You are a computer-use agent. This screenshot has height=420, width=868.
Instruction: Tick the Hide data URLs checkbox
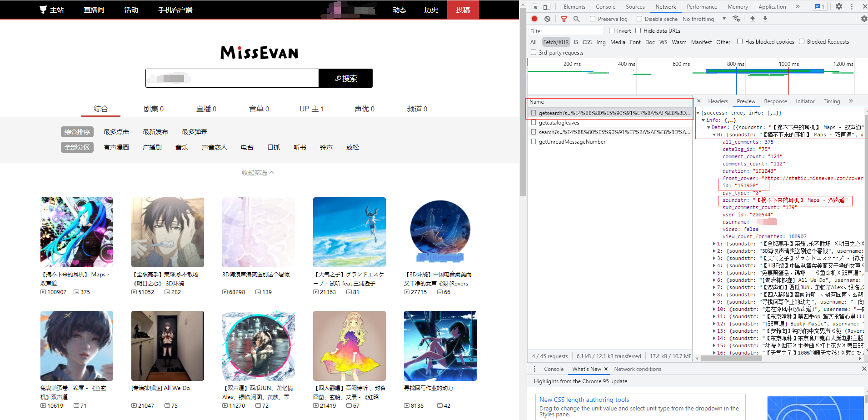pyautogui.click(x=638, y=30)
